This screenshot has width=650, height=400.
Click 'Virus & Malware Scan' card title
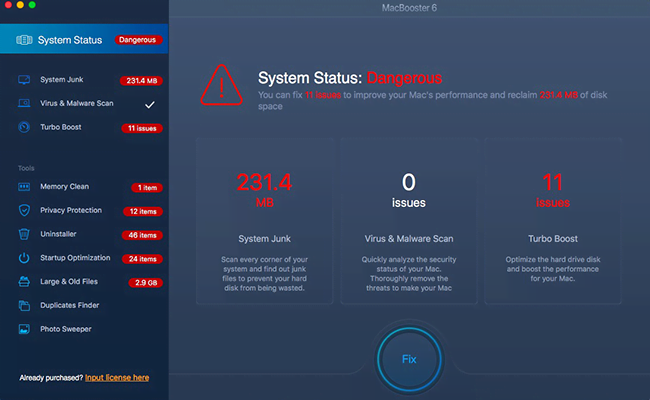(x=409, y=239)
